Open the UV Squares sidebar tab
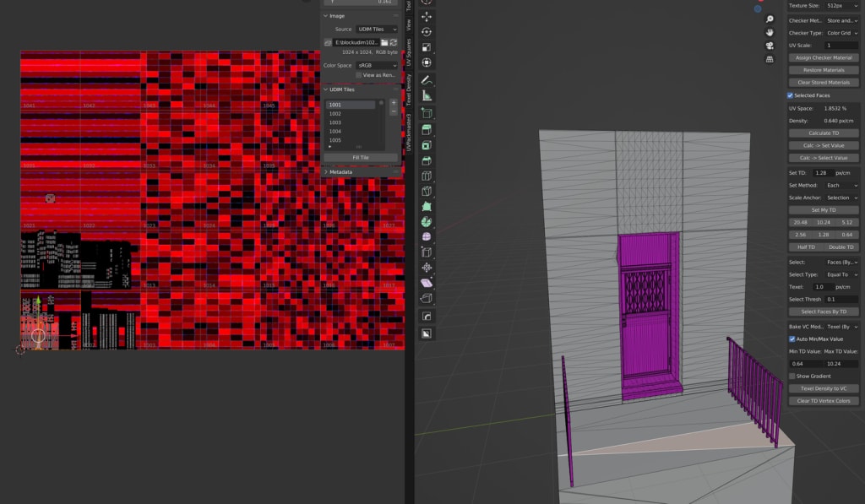865x504 pixels. (409, 53)
